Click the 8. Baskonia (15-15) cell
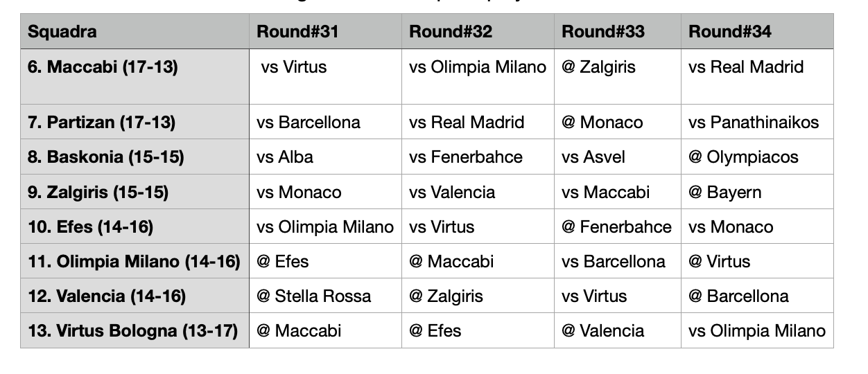Image resolution: width=868 pixels, height=374 pixels. (134, 157)
